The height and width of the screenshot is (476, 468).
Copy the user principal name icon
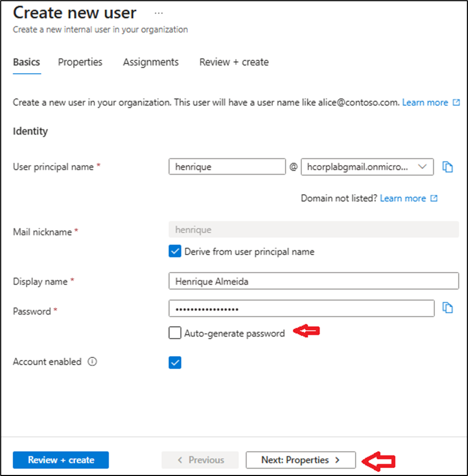point(447,167)
